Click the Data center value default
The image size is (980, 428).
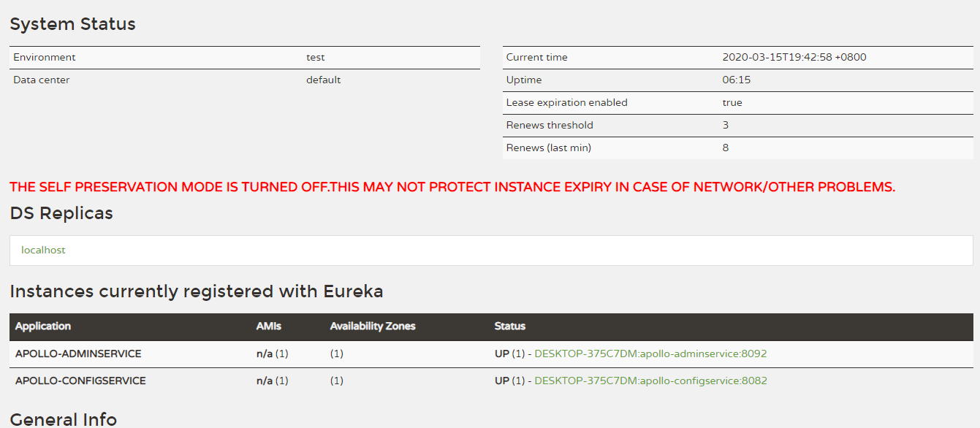323,80
